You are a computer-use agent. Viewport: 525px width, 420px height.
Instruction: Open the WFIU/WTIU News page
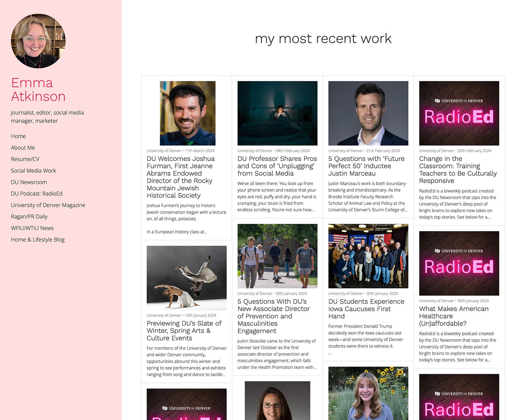[32, 228]
